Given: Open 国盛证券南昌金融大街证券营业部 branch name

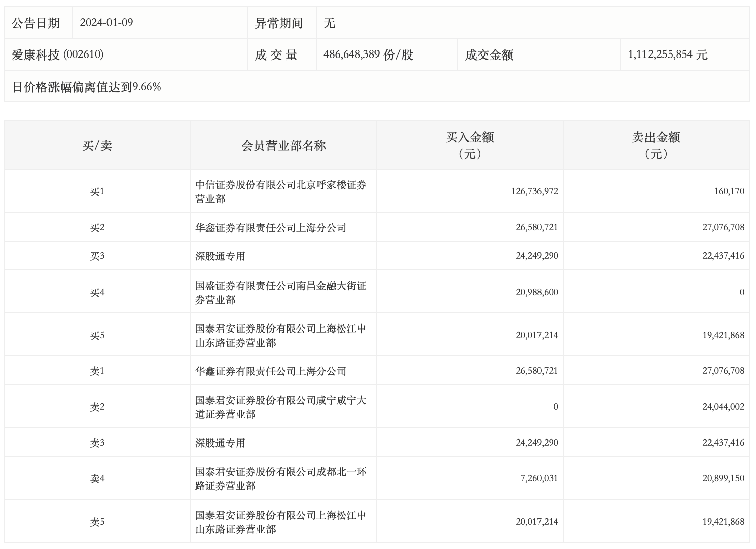Looking at the screenshot, I should pyautogui.click(x=281, y=293).
